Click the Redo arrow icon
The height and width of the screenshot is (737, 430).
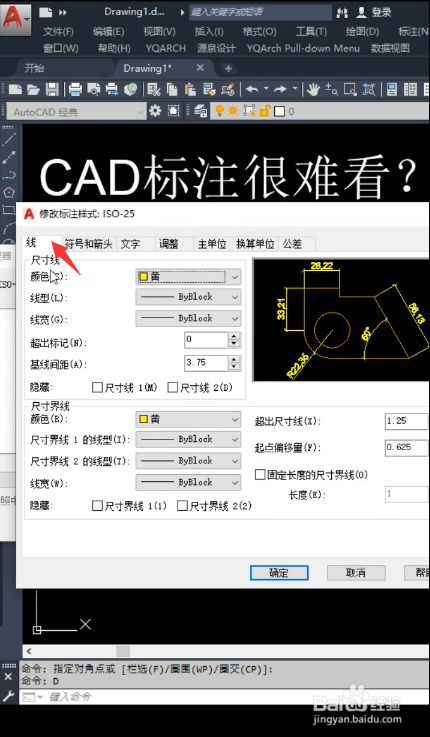(x=280, y=88)
